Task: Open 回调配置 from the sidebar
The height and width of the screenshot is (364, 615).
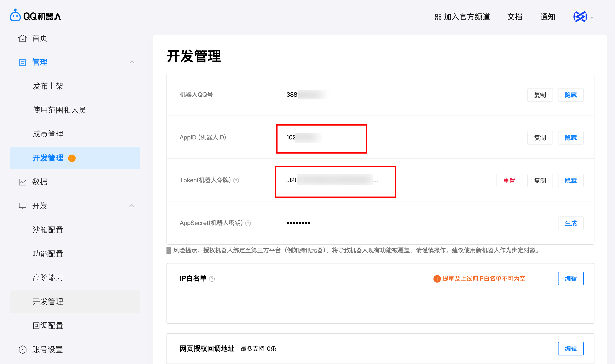Action: click(x=48, y=326)
